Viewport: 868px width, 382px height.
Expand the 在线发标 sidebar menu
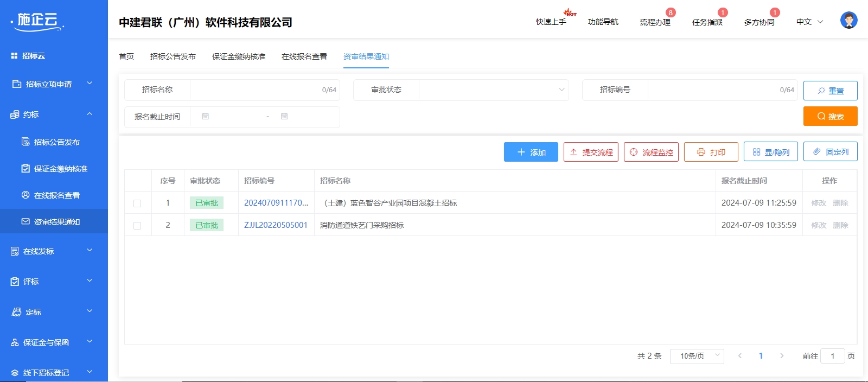coord(54,251)
